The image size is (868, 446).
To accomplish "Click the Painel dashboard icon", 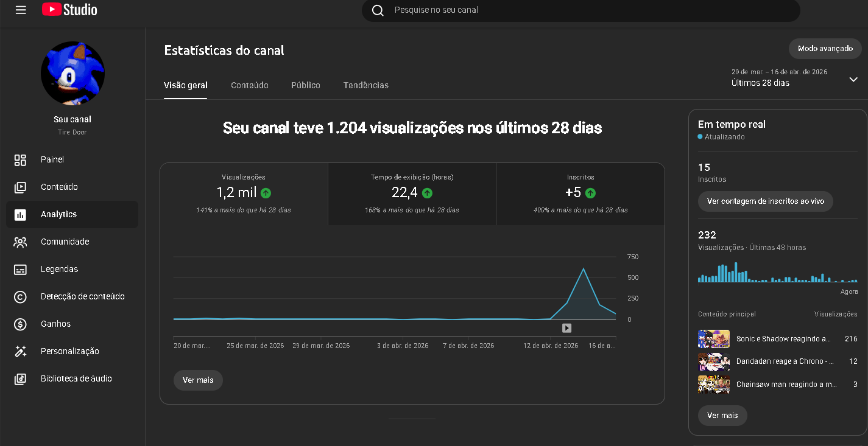I will pos(20,159).
